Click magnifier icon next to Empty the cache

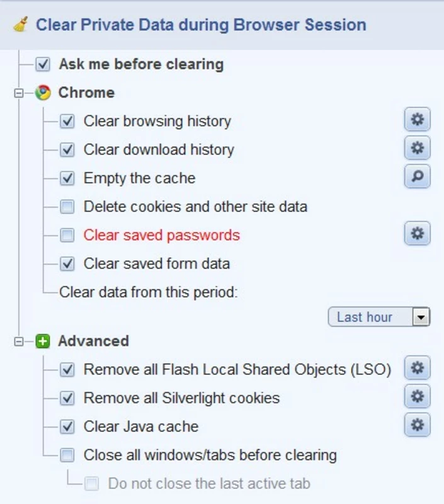click(417, 176)
